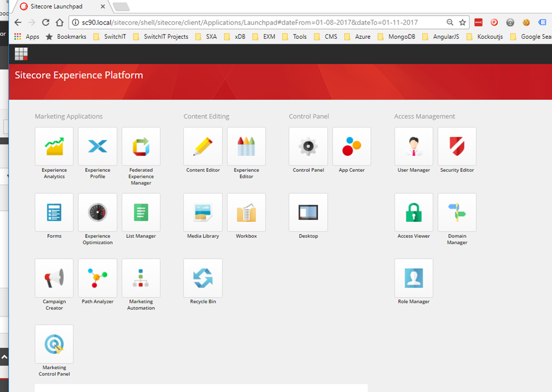The width and height of the screenshot is (552, 392).
Task: Click the Control Panel section heading
Action: coord(309,116)
